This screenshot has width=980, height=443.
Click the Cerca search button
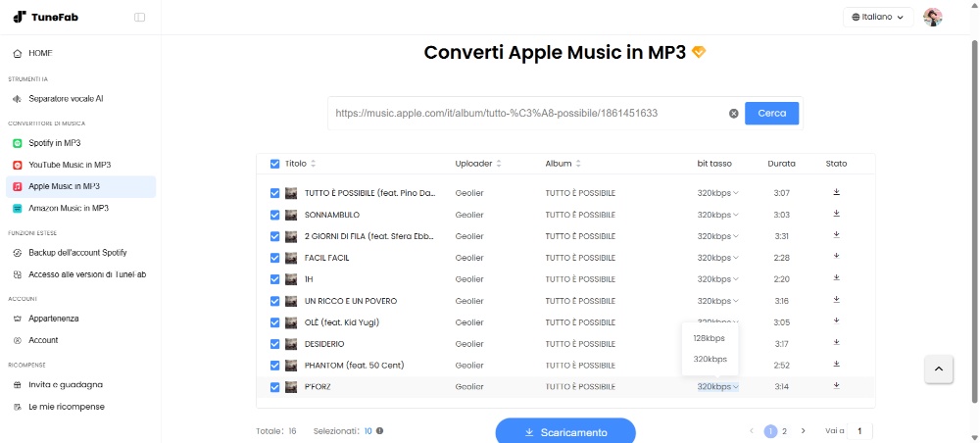pyautogui.click(x=772, y=113)
